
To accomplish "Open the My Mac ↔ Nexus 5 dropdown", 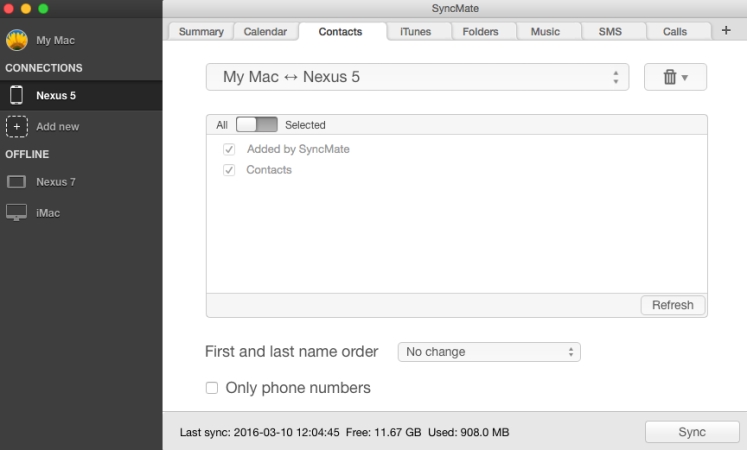I will [417, 77].
